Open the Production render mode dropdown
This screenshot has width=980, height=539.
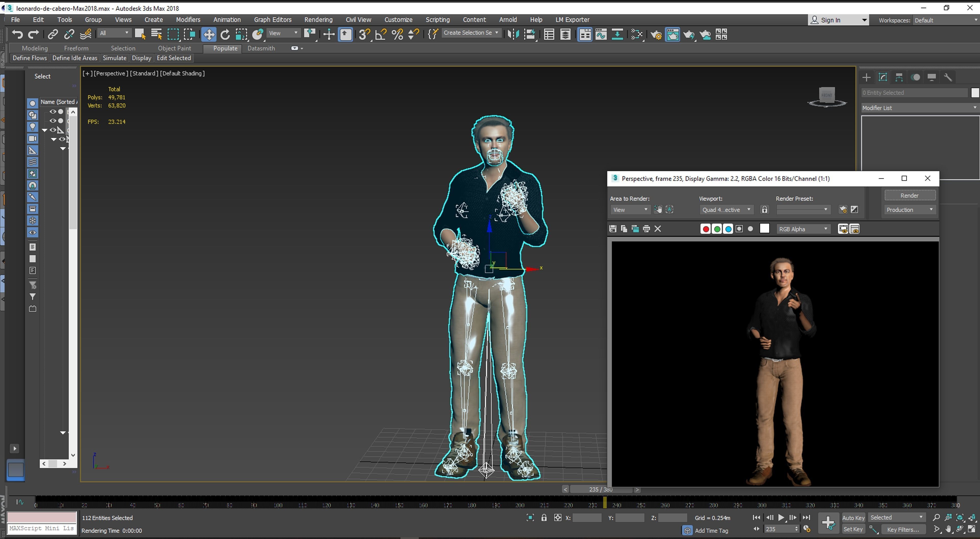coord(910,210)
